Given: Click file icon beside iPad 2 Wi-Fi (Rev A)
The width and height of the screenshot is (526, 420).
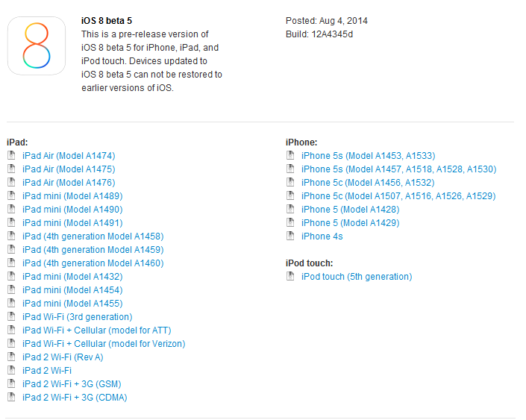Looking at the screenshot, I should [11, 357].
